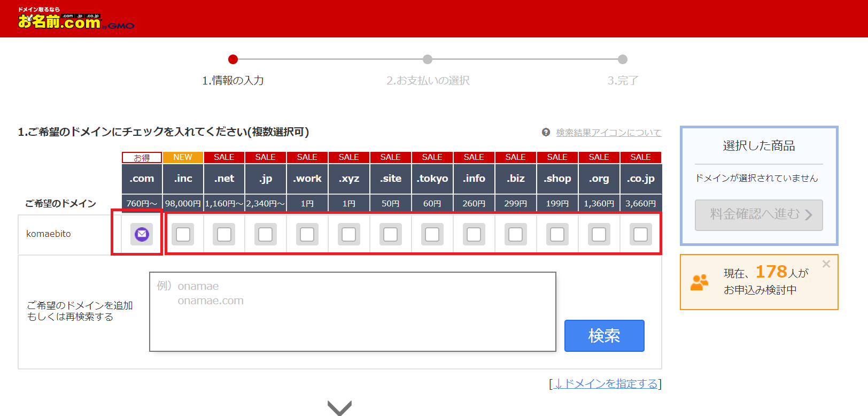Open 検索結果アイコンについて link
868x416 pixels.
[608, 133]
